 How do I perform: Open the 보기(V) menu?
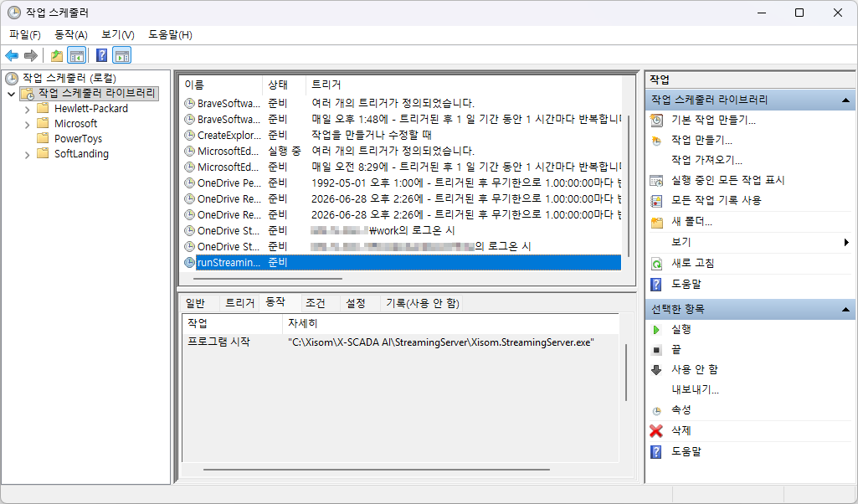(x=118, y=35)
